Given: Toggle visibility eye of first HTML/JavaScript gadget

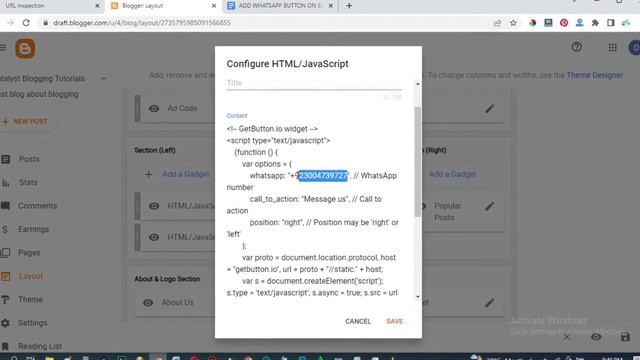Looking at the screenshot, I should pos(154,206).
